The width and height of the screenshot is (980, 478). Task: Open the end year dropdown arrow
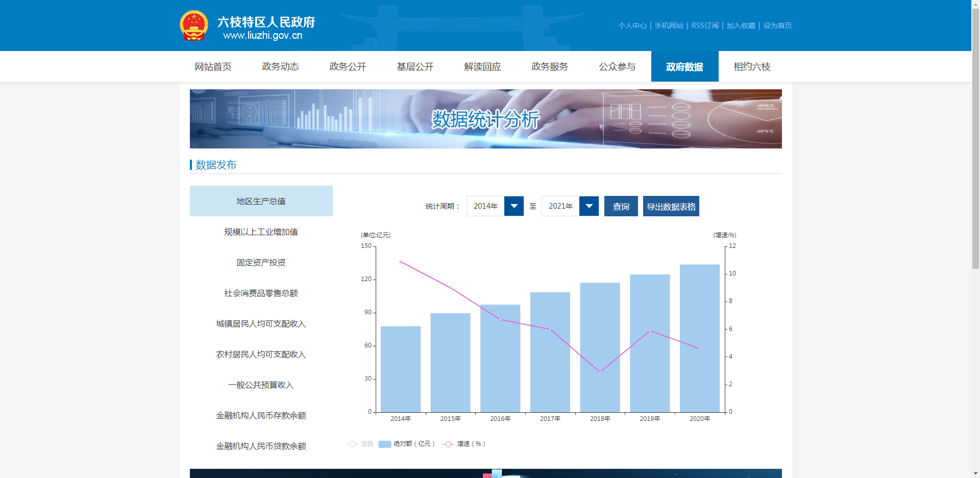point(589,206)
